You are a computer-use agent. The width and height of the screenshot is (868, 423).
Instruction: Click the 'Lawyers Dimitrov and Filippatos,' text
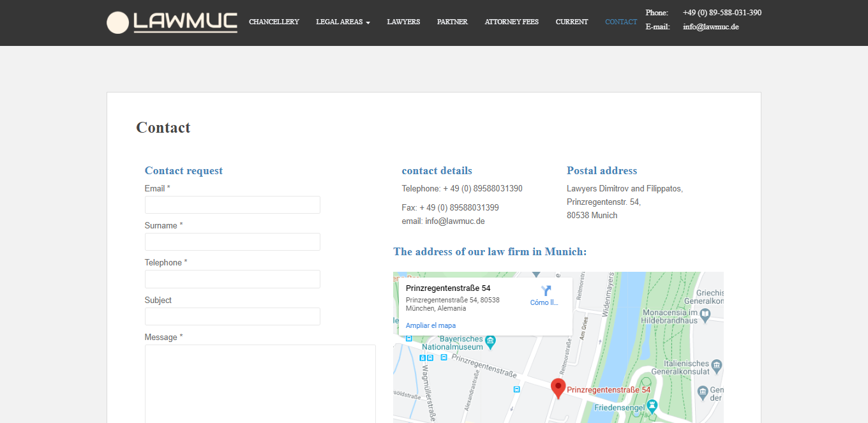coord(625,189)
